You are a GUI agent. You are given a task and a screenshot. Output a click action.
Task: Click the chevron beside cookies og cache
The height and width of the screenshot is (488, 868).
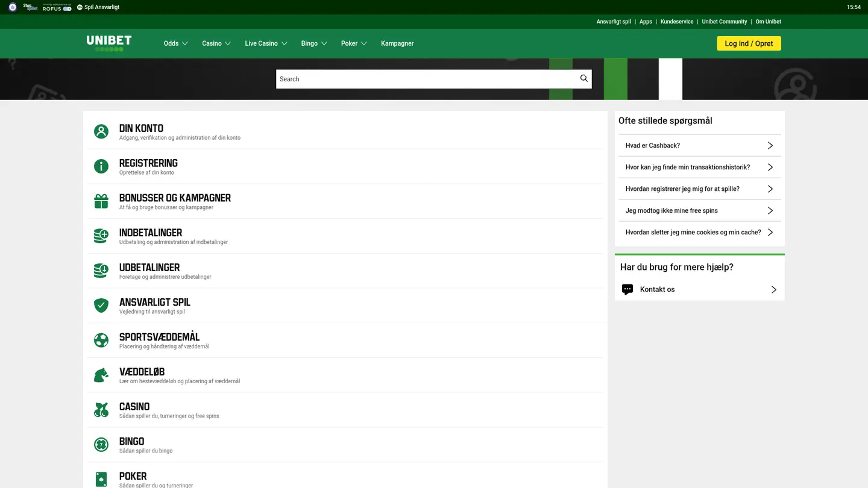pos(770,233)
